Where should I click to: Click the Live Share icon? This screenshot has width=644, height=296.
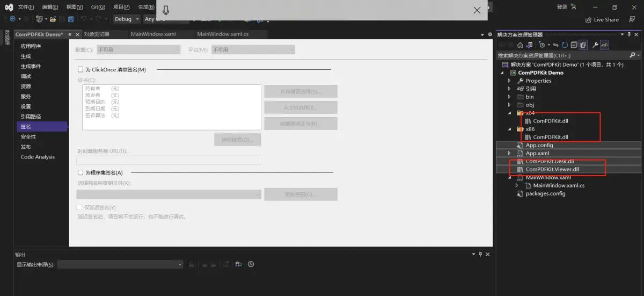588,19
